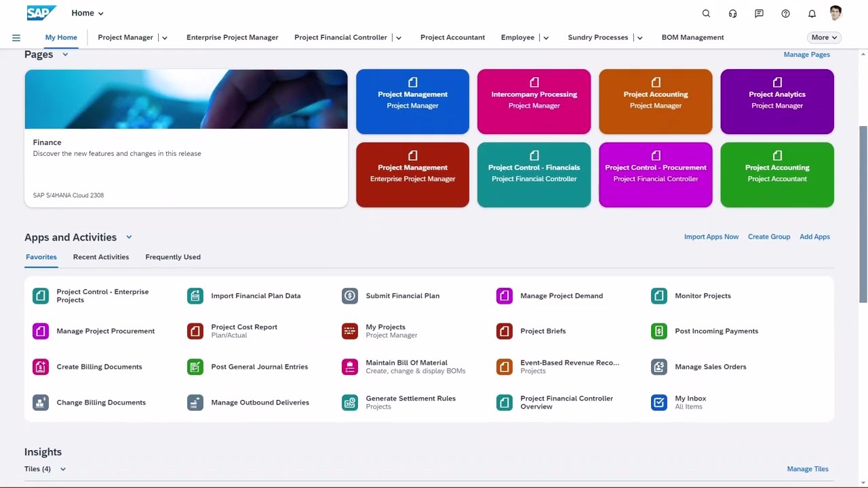Open the headset support icon
This screenshot has width=868, height=488.
(x=732, y=14)
